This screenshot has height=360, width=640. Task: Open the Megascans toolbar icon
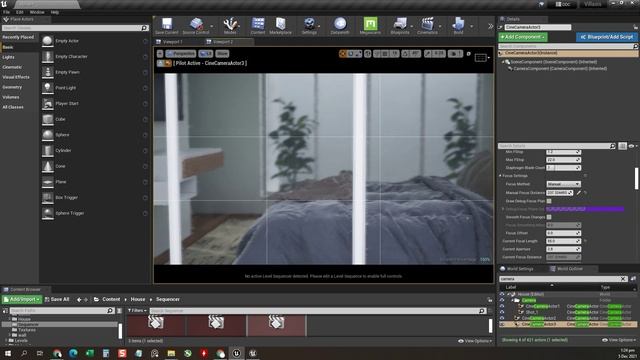click(370, 24)
